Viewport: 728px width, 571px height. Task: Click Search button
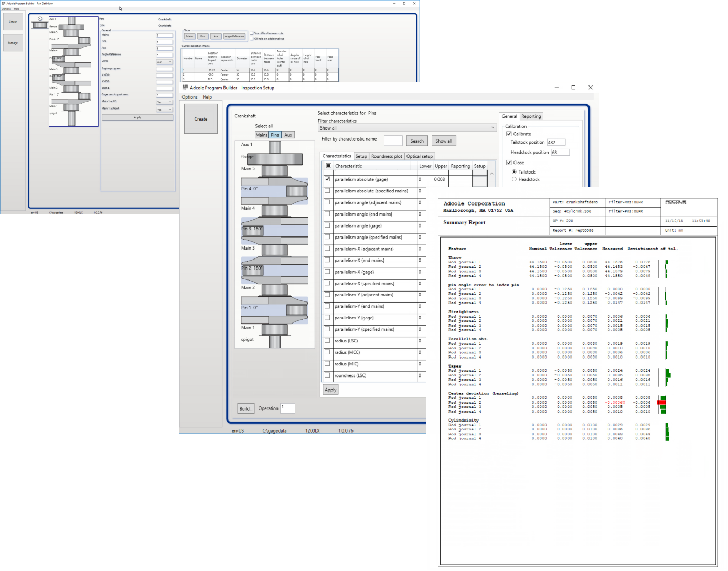pyautogui.click(x=417, y=141)
